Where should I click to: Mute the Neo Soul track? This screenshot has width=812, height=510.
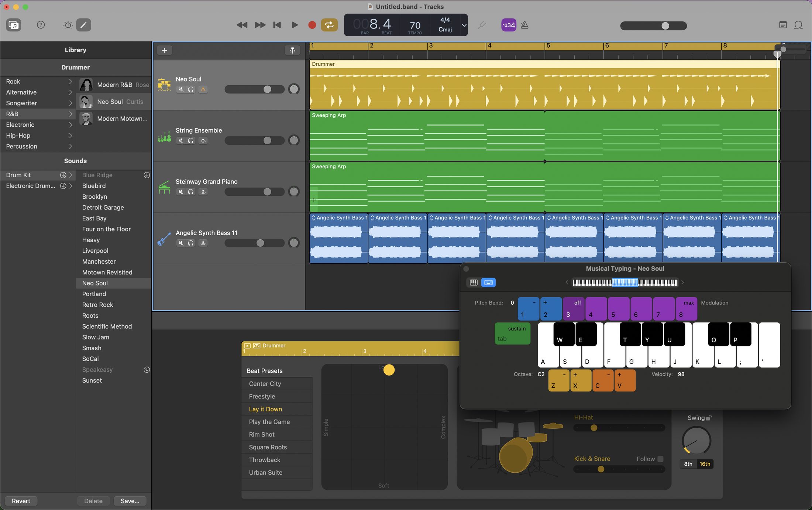(180, 89)
